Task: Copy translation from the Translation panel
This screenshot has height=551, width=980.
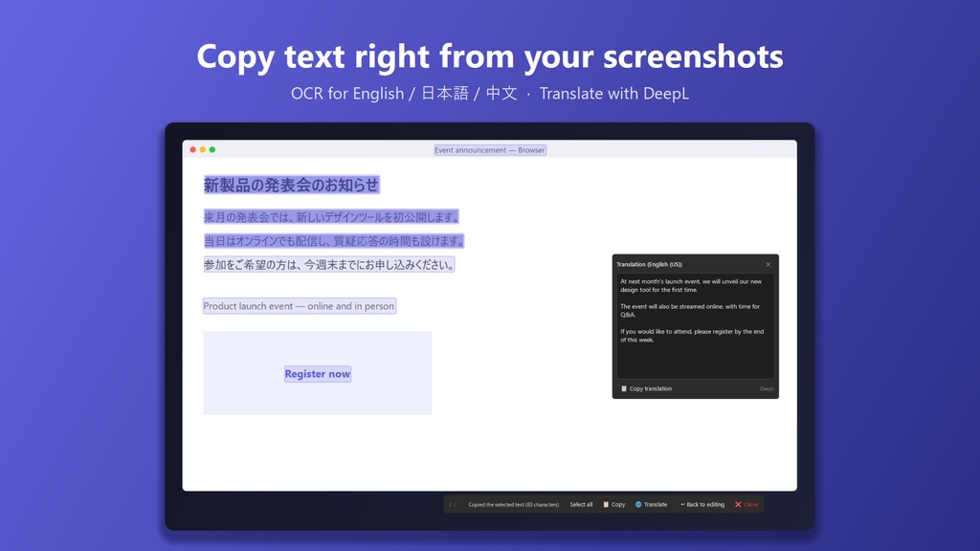Action: 646,388
